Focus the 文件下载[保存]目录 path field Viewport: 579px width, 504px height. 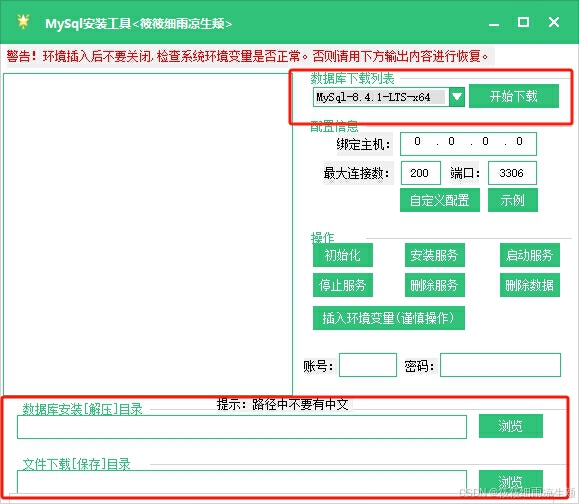point(242,481)
